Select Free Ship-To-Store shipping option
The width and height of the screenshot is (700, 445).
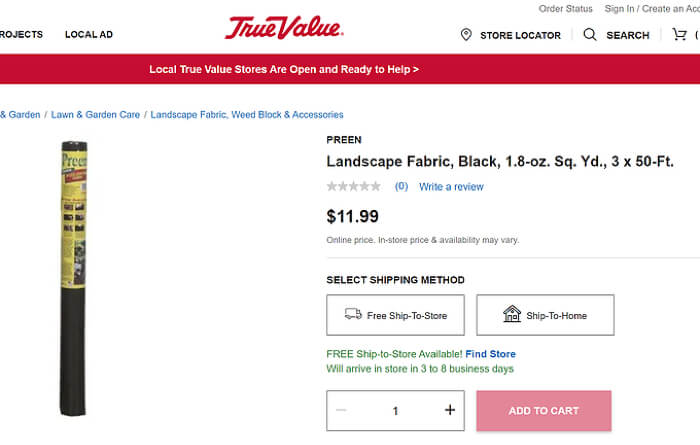point(395,315)
